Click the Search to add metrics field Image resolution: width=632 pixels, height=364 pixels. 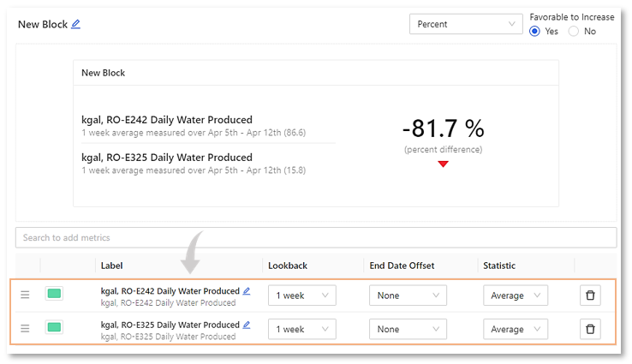tap(315, 237)
